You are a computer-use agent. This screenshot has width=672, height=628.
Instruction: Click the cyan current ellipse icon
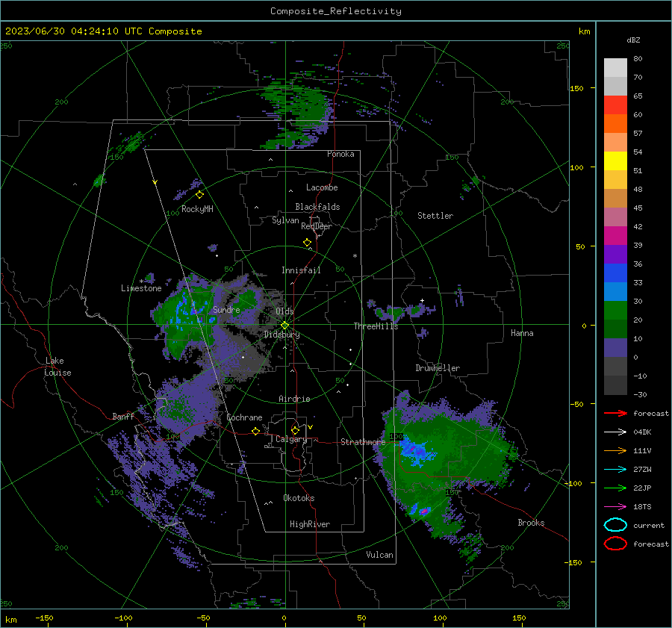[x=615, y=525]
